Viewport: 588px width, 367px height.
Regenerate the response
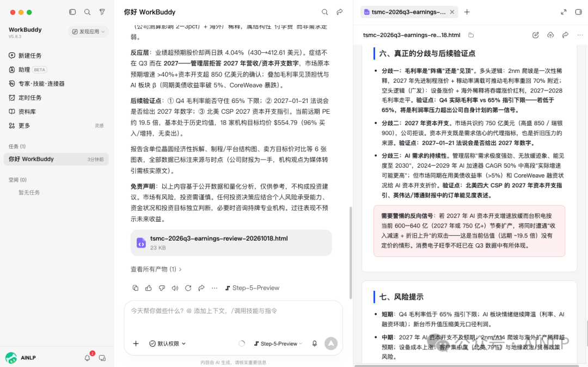[188, 288]
